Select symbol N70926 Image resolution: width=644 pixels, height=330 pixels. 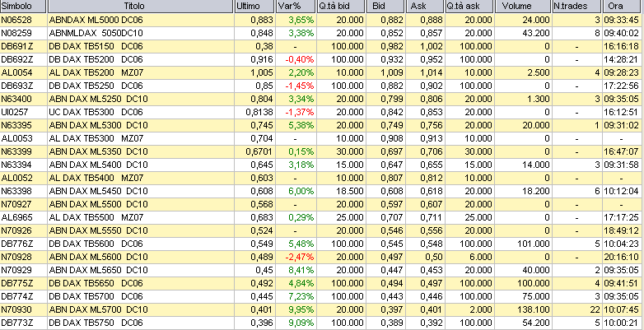pos(16,230)
